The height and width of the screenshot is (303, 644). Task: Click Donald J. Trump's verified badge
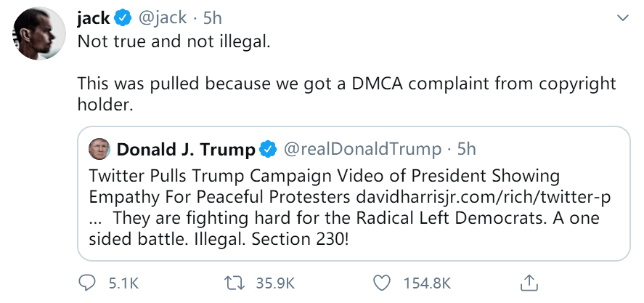[269, 150]
